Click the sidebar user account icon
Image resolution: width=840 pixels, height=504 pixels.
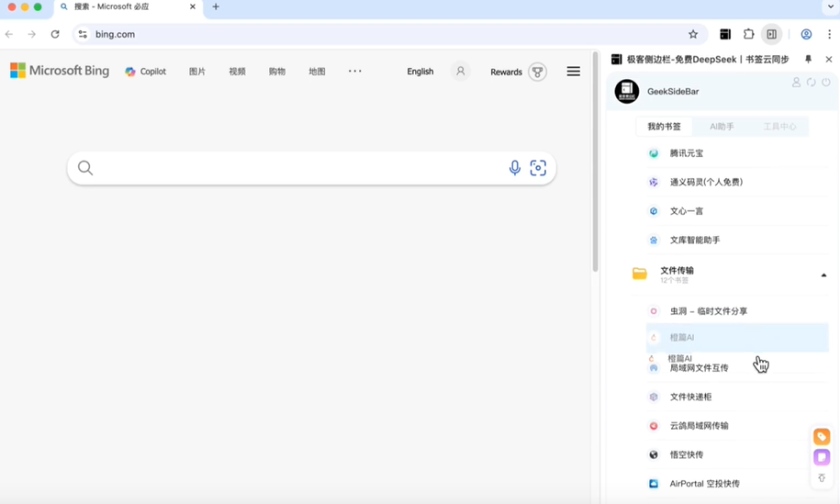coord(796,82)
